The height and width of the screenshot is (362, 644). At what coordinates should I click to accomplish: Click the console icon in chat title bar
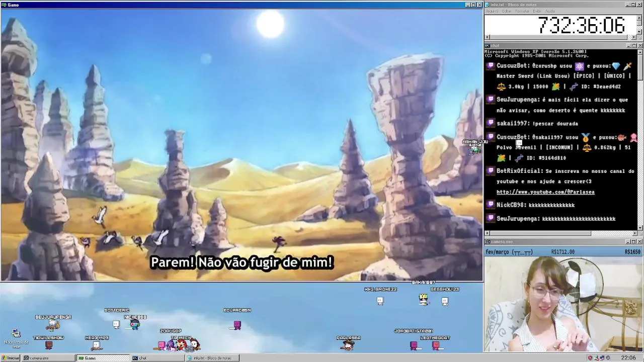click(x=488, y=46)
